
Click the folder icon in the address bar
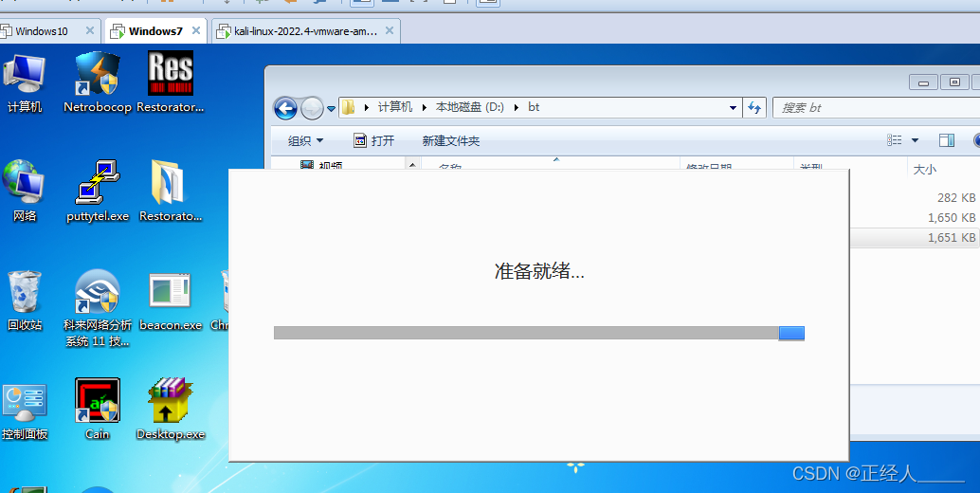point(348,107)
